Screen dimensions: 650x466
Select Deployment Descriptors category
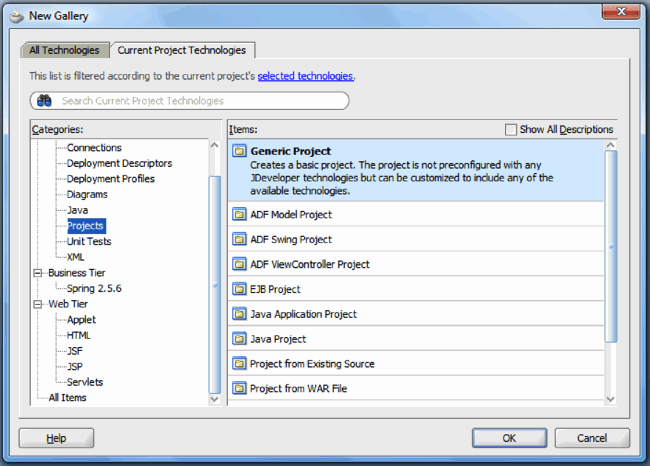point(119,163)
